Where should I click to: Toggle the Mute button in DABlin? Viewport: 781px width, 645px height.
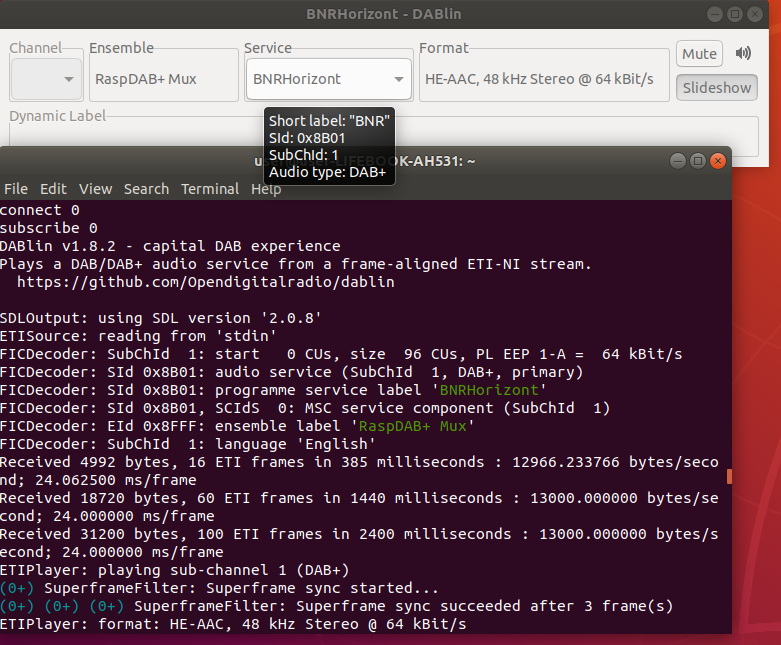click(699, 53)
